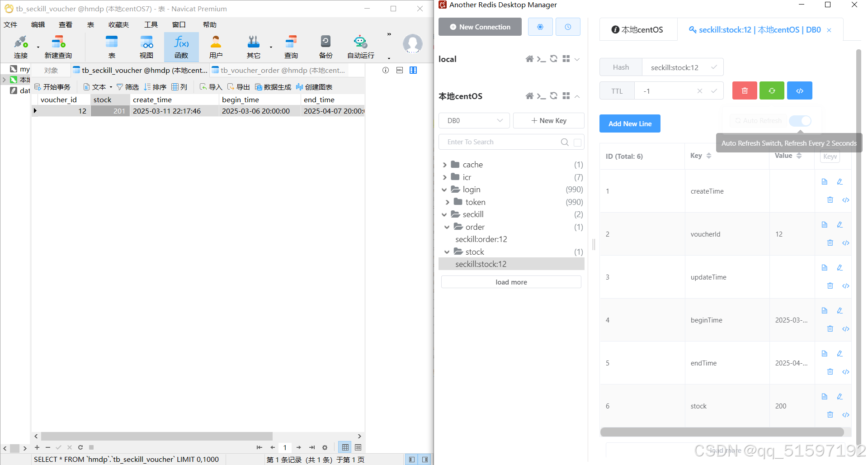Collapse the order subfolder

point(447,227)
